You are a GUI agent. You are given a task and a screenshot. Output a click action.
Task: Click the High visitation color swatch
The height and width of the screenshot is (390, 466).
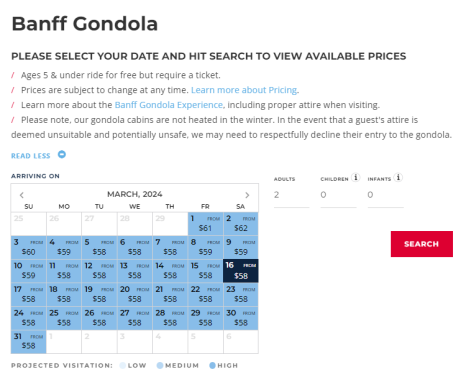[x=212, y=366]
